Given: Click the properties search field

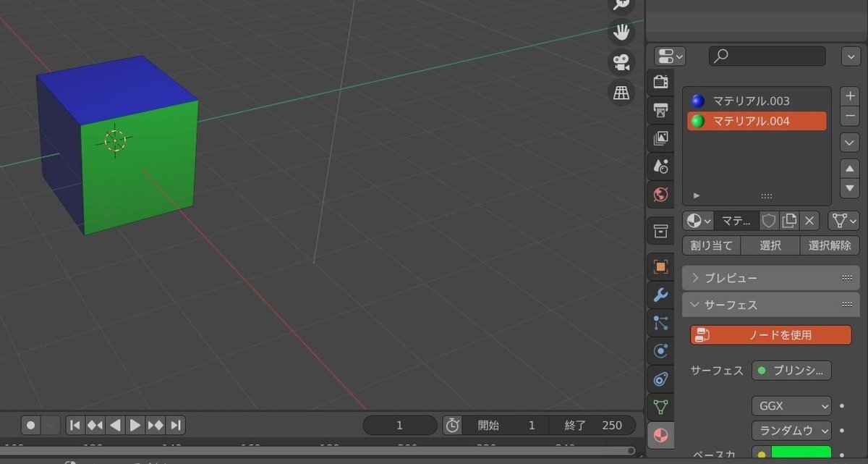Looking at the screenshot, I should pyautogui.click(x=767, y=56).
